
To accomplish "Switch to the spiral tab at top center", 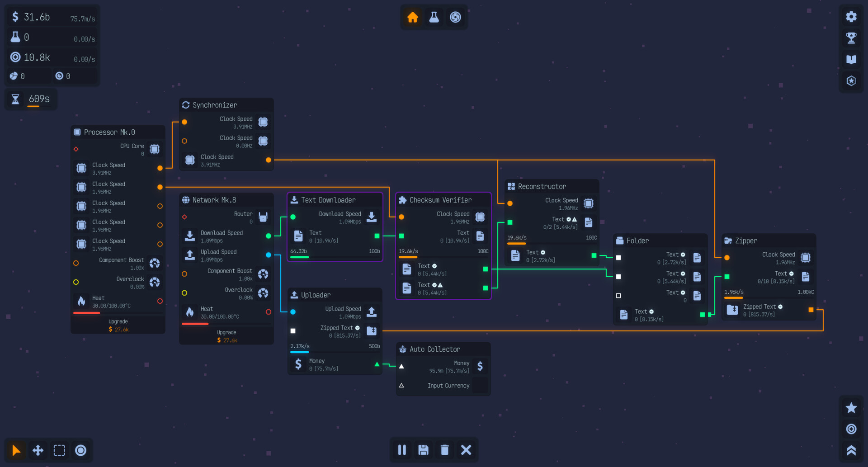I will (455, 17).
